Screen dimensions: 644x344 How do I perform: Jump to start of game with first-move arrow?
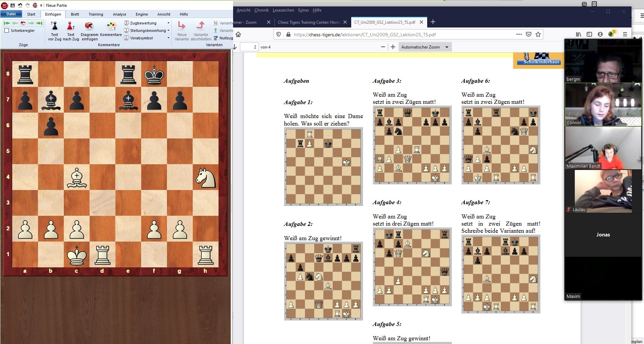[6, 23]
